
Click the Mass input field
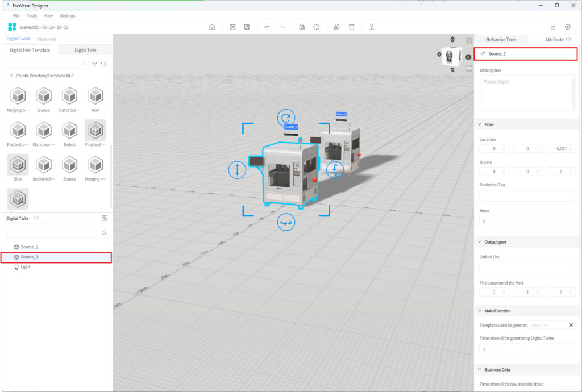point(527,222)
